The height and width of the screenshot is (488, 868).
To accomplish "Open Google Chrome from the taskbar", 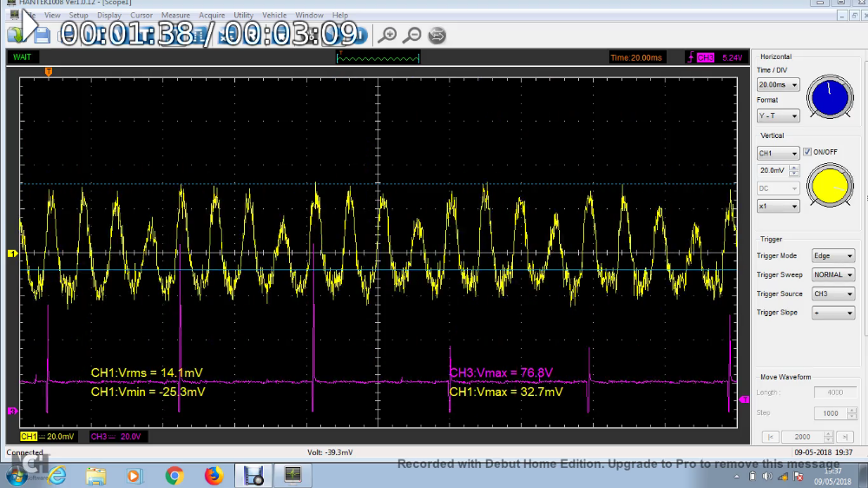I will (x=174, y=476).
